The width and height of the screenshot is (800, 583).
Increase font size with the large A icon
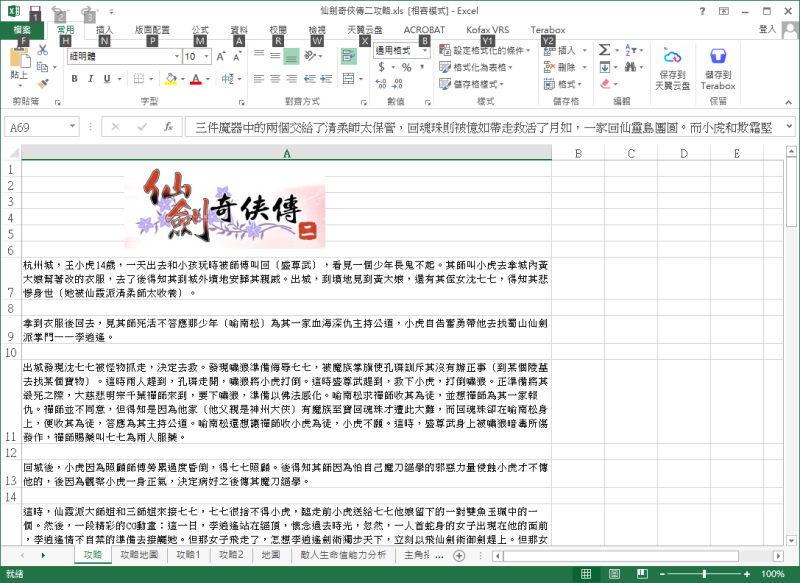tap(220, 56)
